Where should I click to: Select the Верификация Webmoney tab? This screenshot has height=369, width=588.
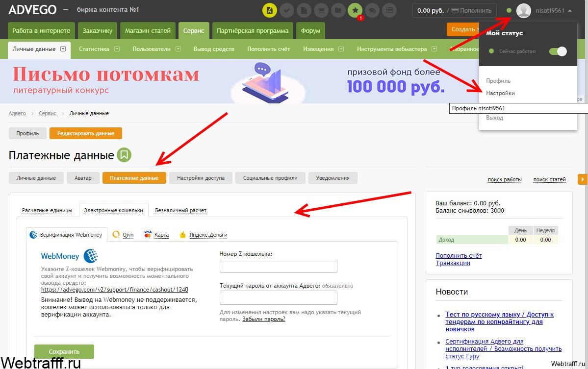pyautogui.click(x=66, y=235)
